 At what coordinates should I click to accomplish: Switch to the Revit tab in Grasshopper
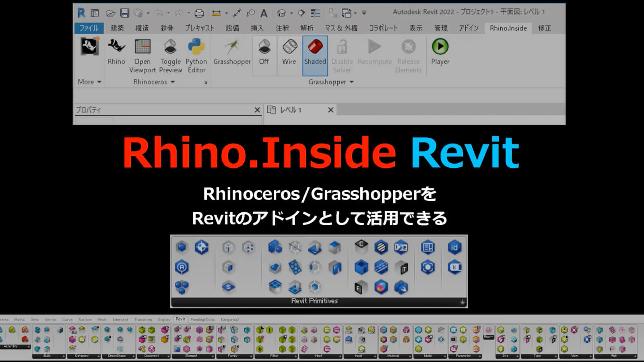point(180,319)
